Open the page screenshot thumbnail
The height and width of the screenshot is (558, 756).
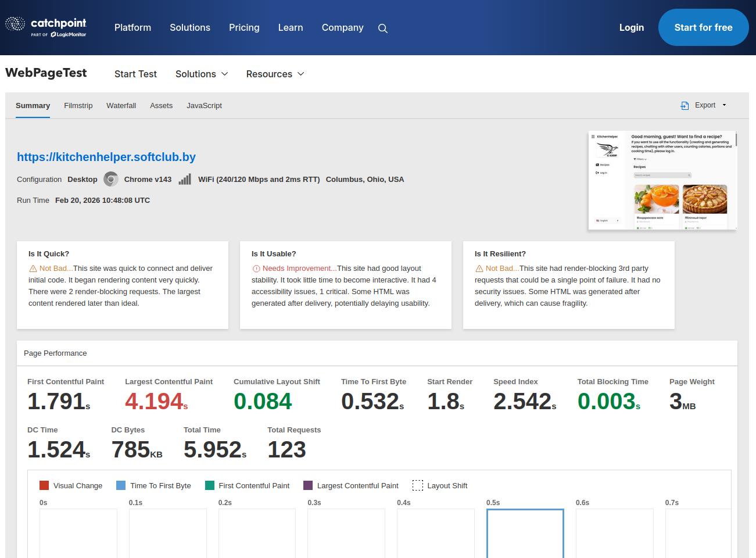coord(662,180)
